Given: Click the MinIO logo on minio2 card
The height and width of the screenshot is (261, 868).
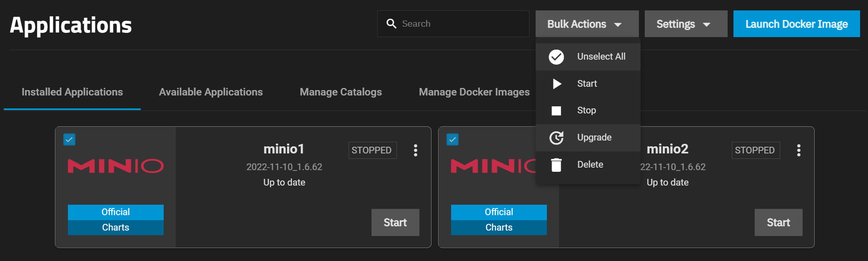Looking at the screenshot, I should 493,166.
